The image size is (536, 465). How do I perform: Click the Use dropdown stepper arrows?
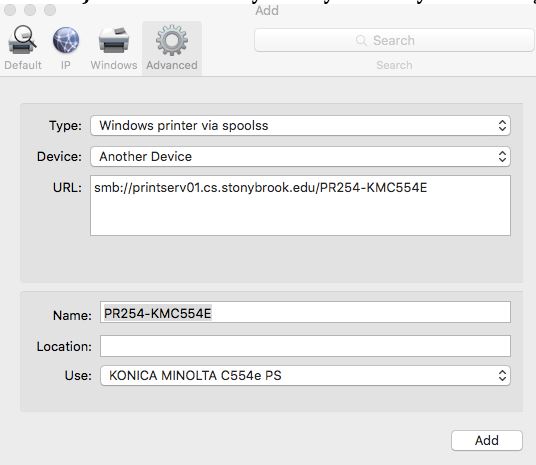coord(502,375)
